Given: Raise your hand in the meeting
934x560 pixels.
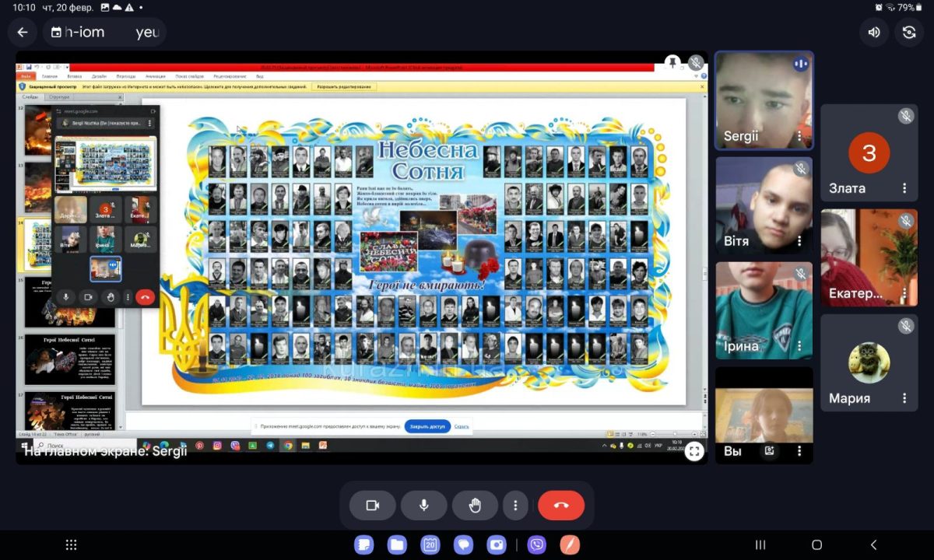Looking at the screenshot, I should click(475, 506).
